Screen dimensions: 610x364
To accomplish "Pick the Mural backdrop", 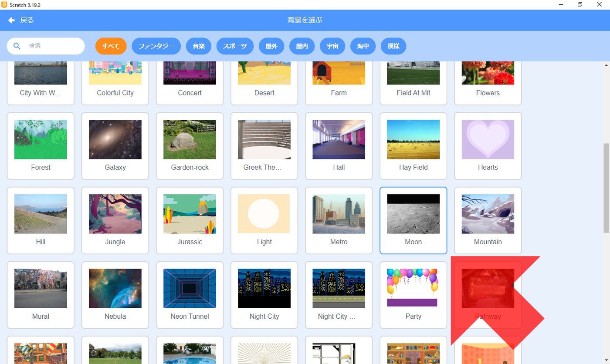I will click(41, 295).
